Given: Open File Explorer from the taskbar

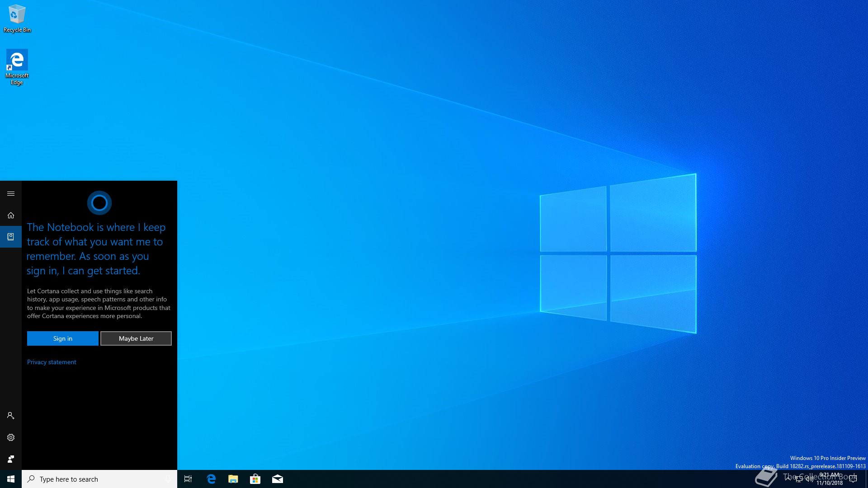Looking at the screenshot, I should click(233, 479).
